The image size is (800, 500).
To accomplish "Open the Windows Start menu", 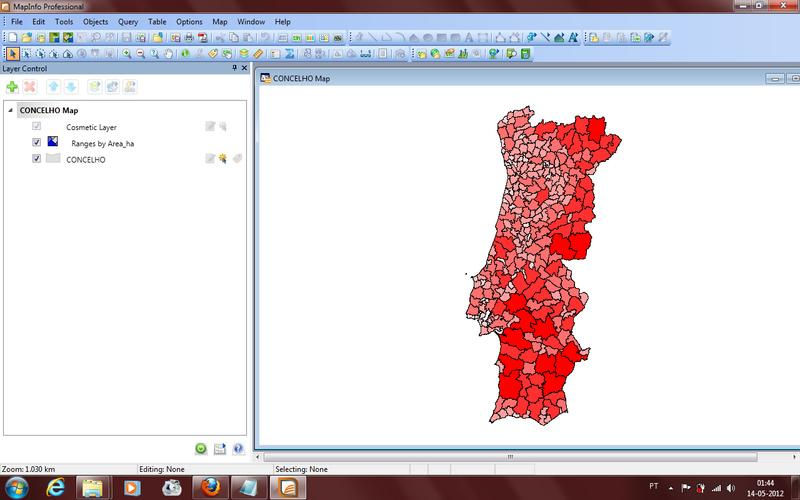I will [x=17, y=487].
